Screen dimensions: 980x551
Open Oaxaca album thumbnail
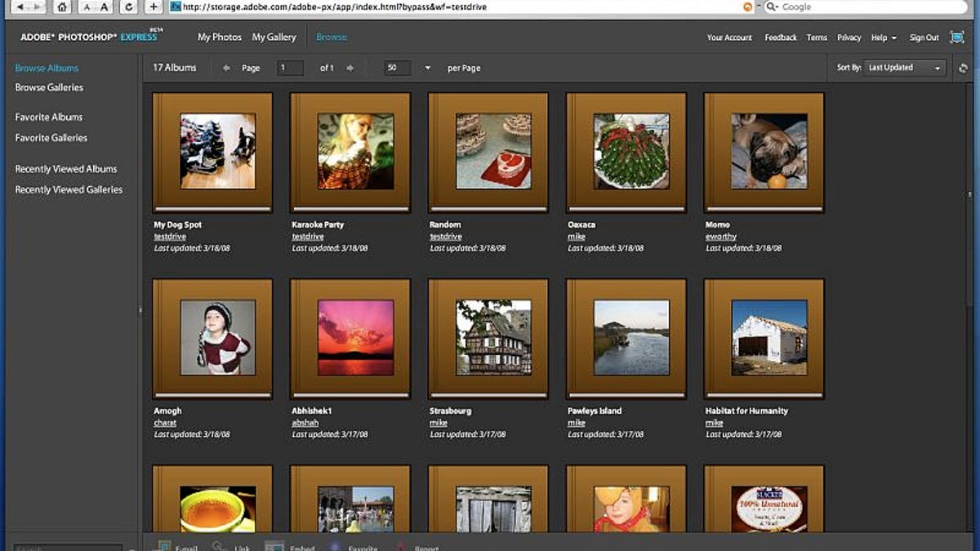627,153
